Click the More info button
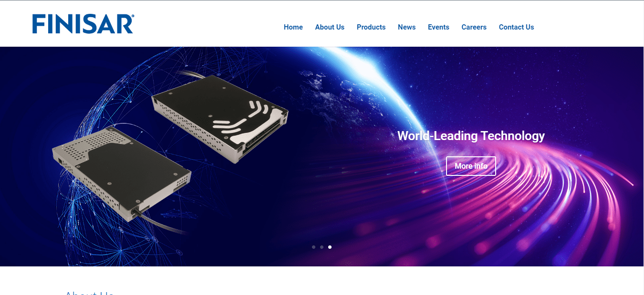Screen dimensions: 644x295 (x=471, y=165)
